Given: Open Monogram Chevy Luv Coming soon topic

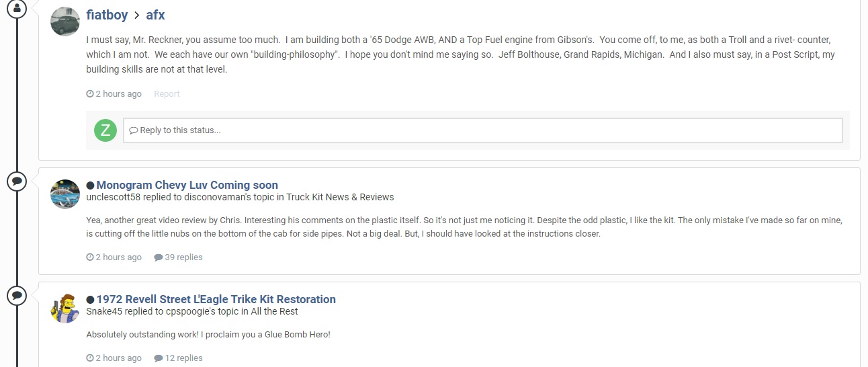Looking at the screenshot, I should (x=187, y=185).
